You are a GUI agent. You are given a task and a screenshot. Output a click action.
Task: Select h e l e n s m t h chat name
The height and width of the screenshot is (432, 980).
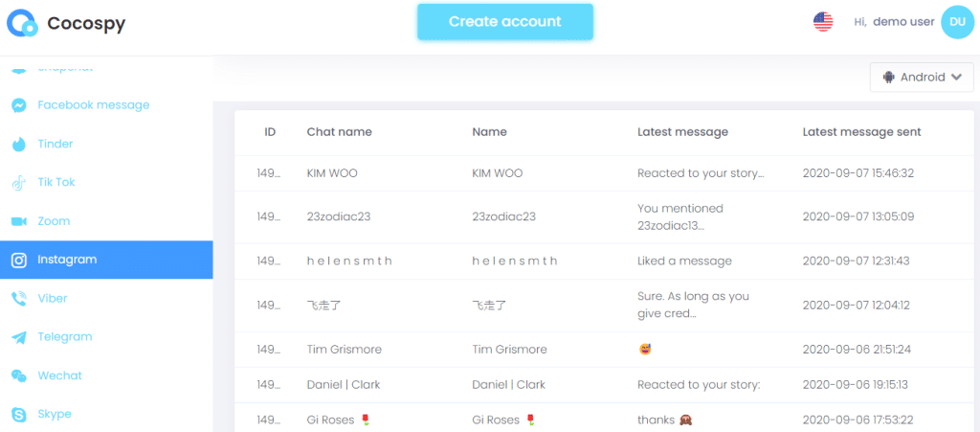[349, 261]
